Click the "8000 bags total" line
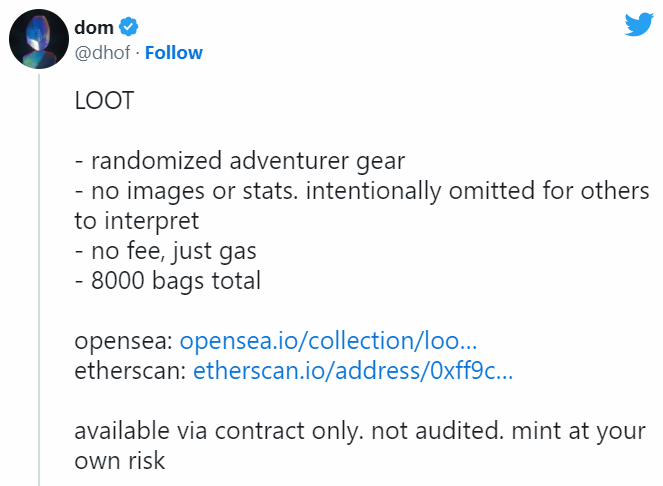This screenshot has height=486, width=663. click(167, 281)
